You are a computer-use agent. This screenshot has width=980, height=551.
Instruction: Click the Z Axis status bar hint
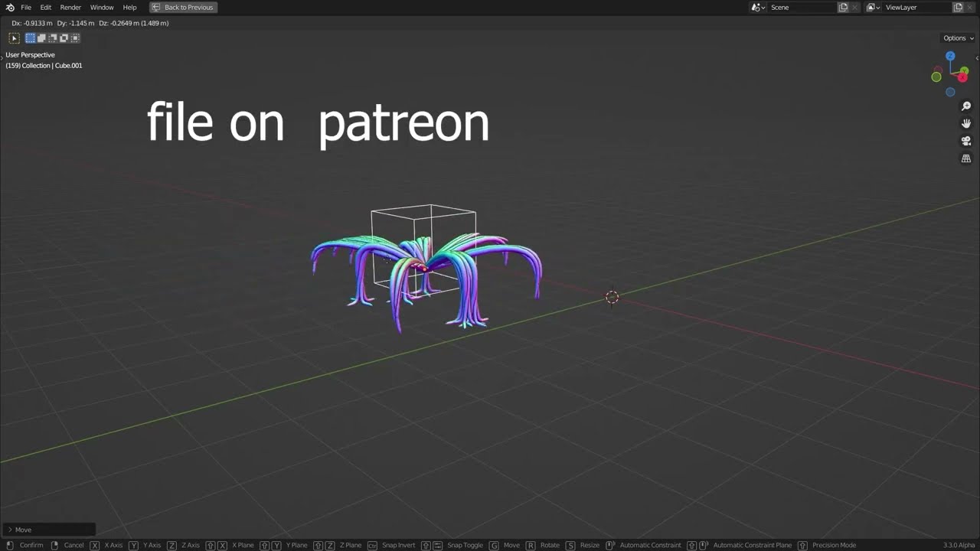[x=190, y=545]
